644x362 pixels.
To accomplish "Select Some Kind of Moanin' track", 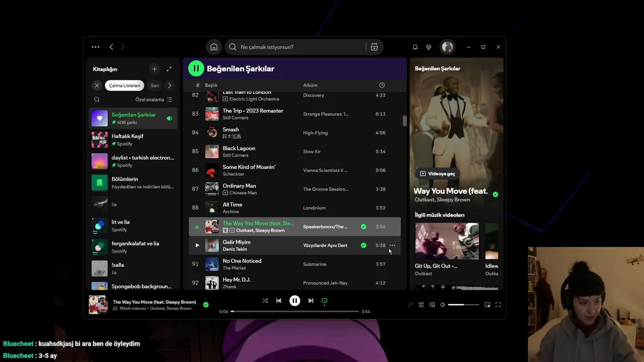I will [295, 170].
